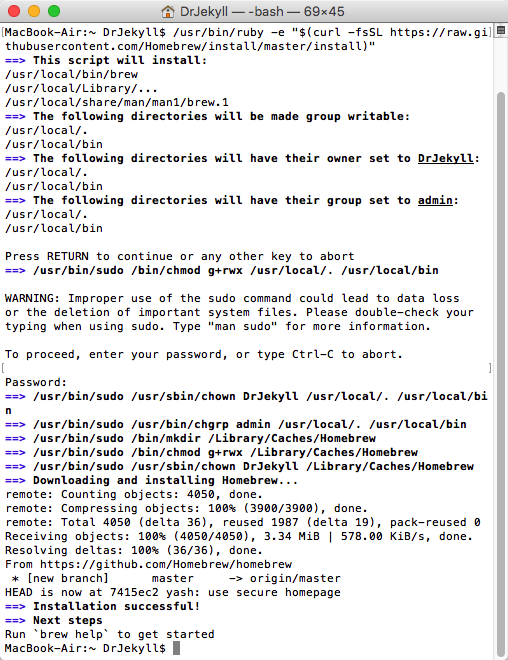Click the split pane icon above the scrollbar
The height and width of the screenshot is (660, 508).
point(500,31)
